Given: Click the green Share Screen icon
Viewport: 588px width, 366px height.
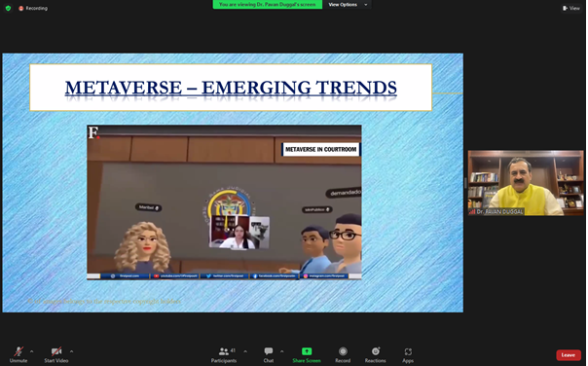Looking at the screenshot, I should click(x=307, y=351).
